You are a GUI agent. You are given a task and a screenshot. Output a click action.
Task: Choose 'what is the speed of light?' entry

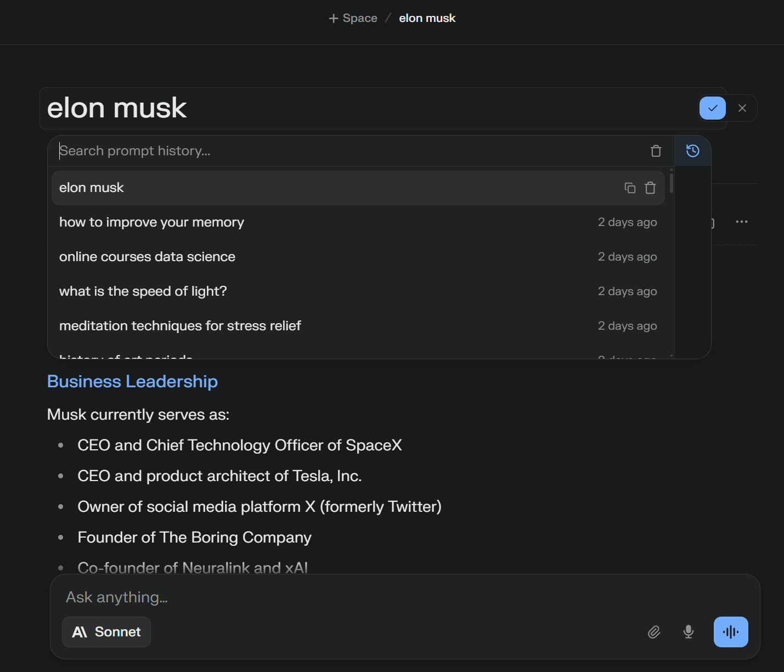[143, 291]
